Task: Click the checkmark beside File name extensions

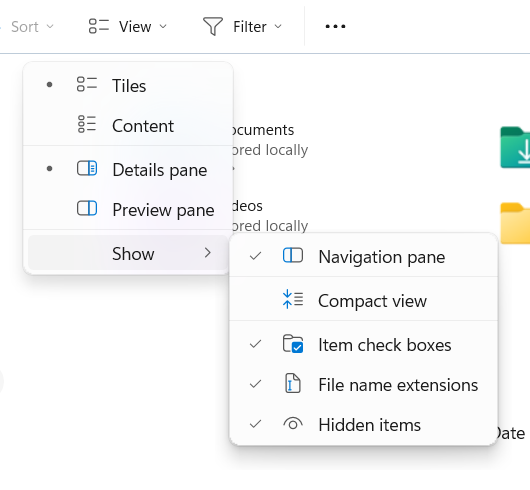Action: [x=256, y=384]
